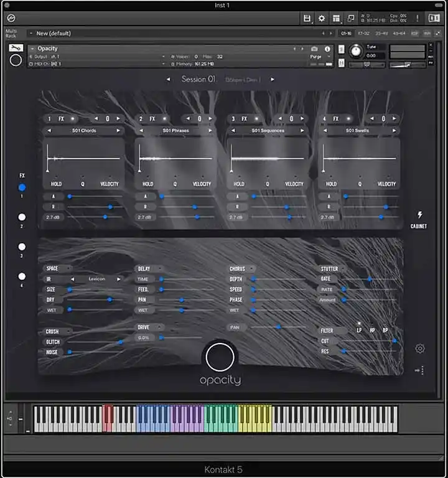Open the instrument info icon

327,49
